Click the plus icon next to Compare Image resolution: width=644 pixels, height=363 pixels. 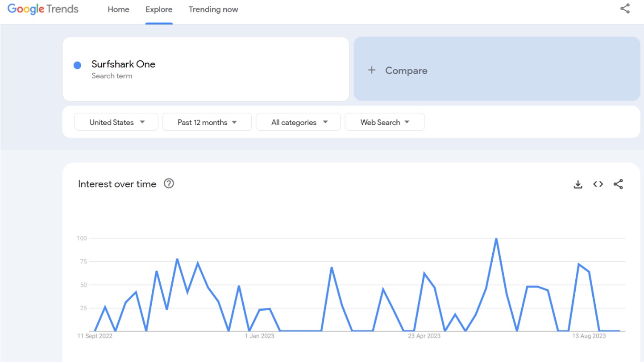(x=371, y=70)
